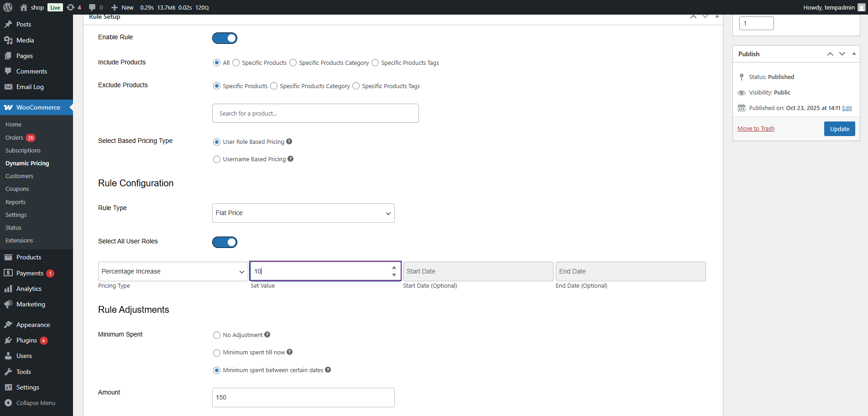The image size is (868, 416).
Task: Go to Orders in WooCommerce menu
Action: 14,138
